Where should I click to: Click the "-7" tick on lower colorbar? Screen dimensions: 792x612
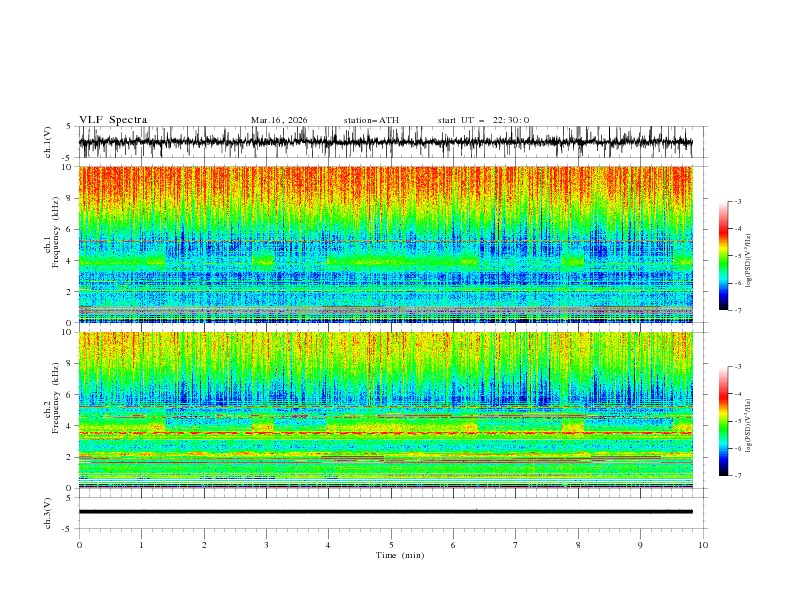[x=738, y=476]
